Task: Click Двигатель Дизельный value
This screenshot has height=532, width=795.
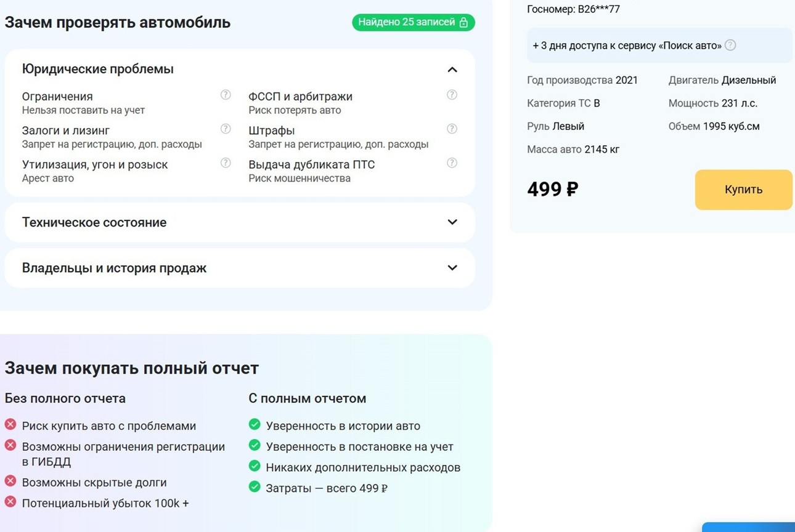Action: pyautogui.click(x=722, y=80)
